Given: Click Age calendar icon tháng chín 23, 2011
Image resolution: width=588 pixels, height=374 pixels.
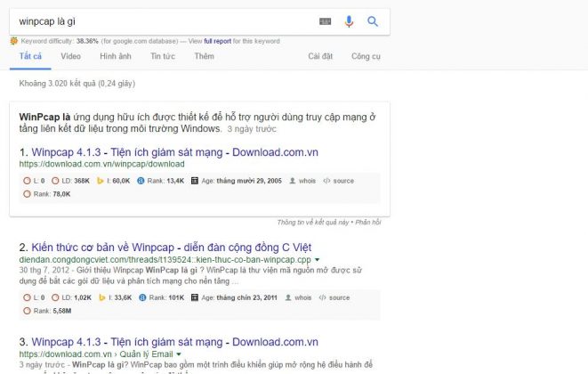Looking at the screenshot, I should (194, 297).
